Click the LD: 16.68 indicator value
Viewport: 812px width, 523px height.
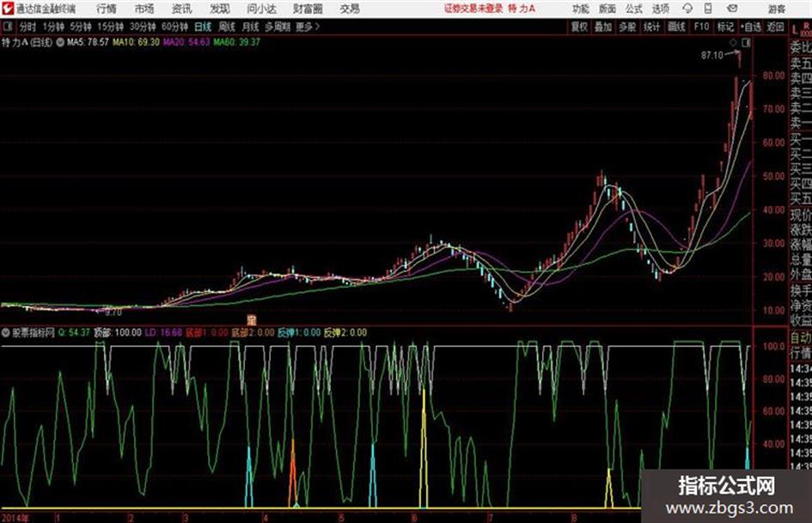(x=163, y=332)
